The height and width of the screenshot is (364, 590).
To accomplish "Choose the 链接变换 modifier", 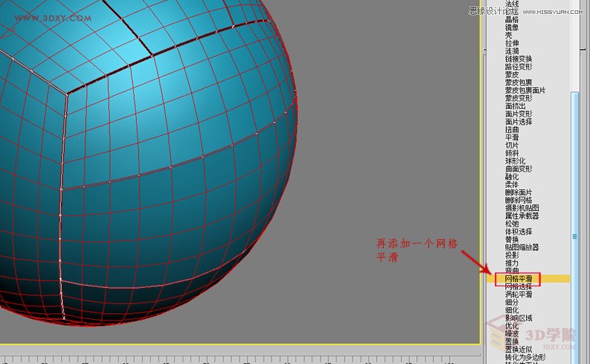I will click(518, 59).
